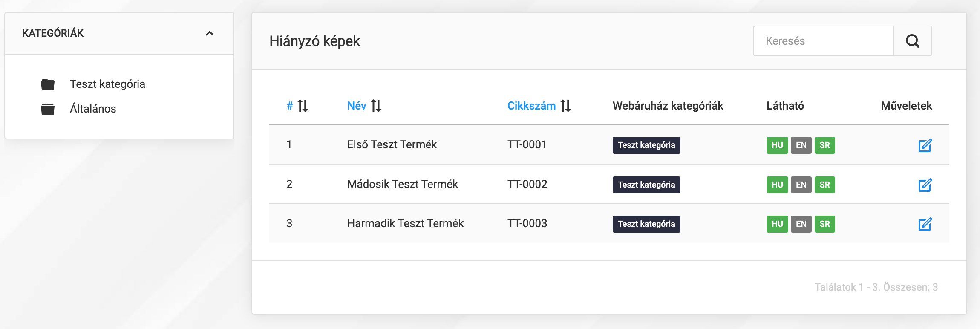Sort by # column arrows icon

[303, 106]
